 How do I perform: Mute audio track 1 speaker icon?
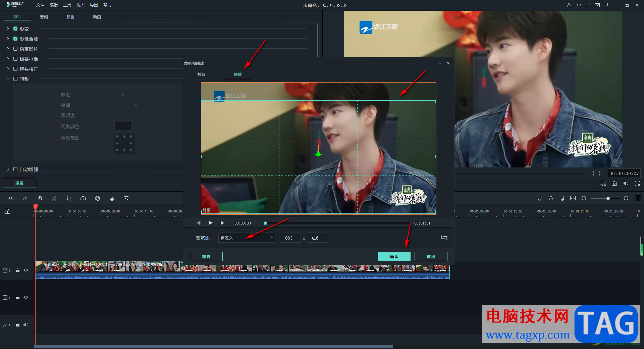[x=26, y=325]
